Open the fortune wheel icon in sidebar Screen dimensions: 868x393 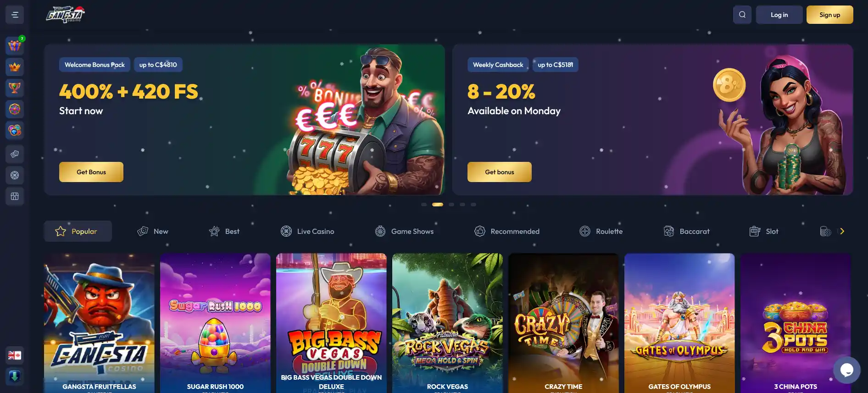15,109
